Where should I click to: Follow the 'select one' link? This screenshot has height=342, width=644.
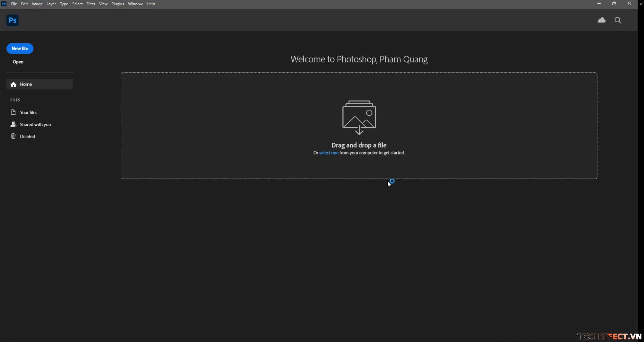(329, 153)
